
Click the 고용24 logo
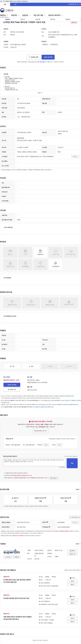click(x=7, y=10)
